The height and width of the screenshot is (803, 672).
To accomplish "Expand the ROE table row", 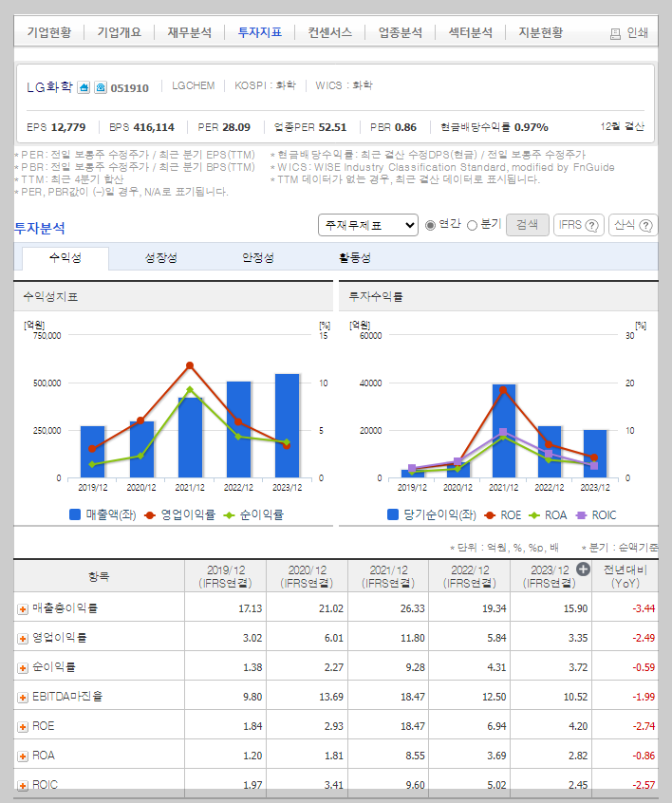I will tap(23, 727).
